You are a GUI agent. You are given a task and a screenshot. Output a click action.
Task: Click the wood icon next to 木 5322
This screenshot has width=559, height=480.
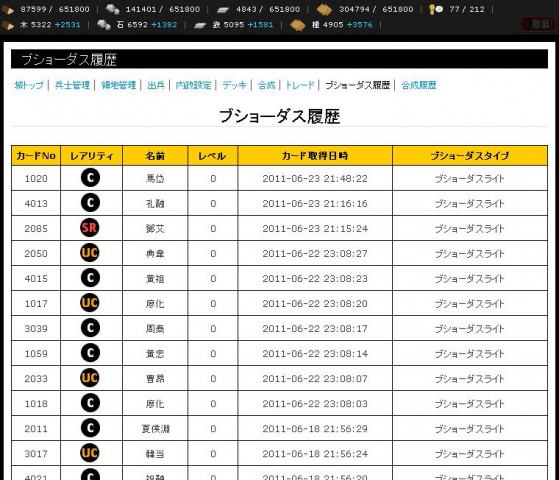pos(8,25)
